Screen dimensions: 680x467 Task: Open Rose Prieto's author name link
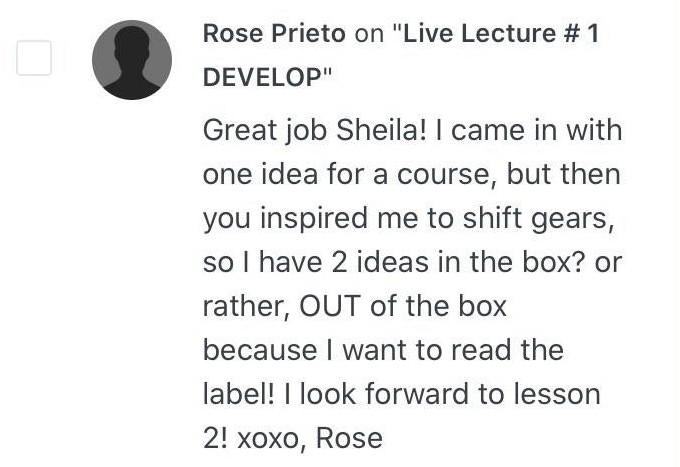tap(274, 33)
